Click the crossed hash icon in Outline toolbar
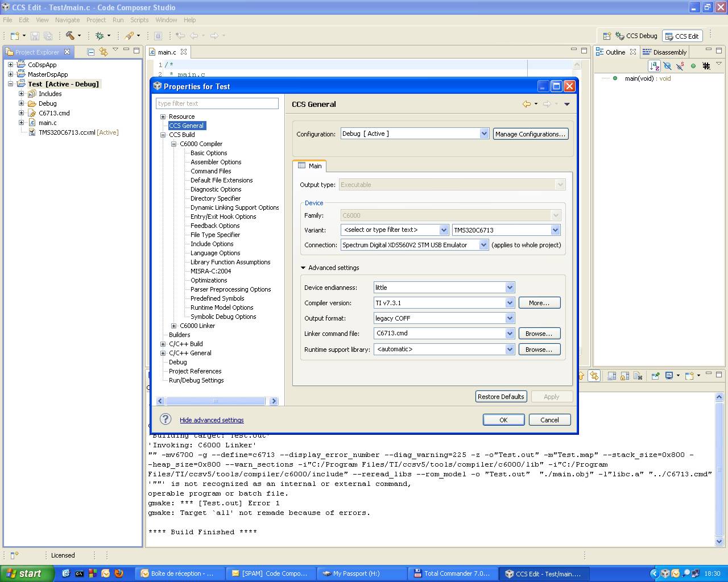The image size is (728, 582). pyautogui.click(x=706, y=66)
